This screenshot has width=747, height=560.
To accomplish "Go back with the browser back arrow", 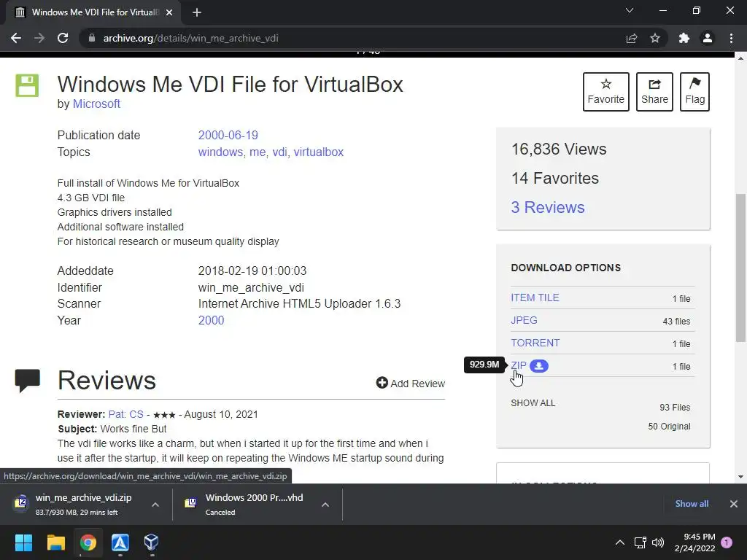I will coord(16,38).
